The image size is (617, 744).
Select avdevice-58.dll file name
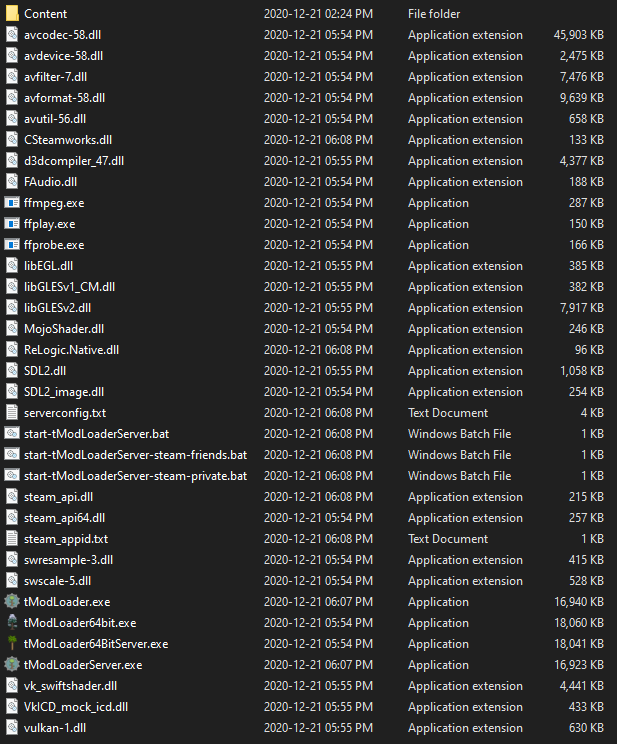(64, 56)
